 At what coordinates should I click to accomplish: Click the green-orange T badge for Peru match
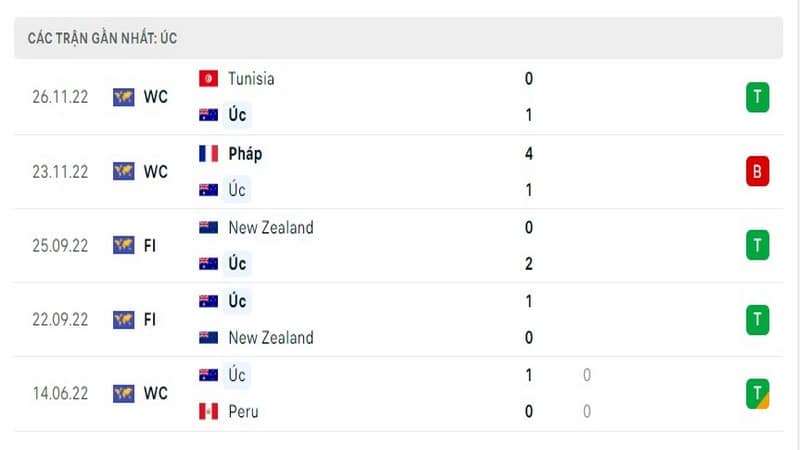click(x=757, y=393)
